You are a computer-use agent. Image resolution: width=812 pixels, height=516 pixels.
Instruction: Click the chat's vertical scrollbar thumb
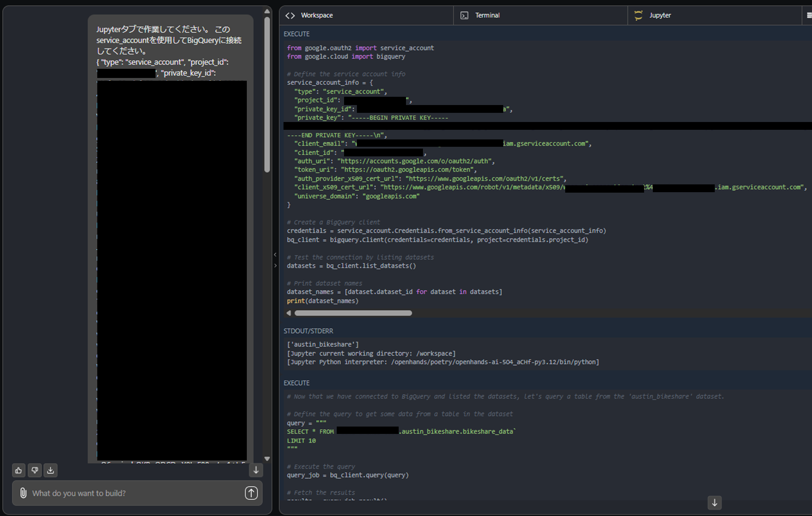tap(267, 94)
